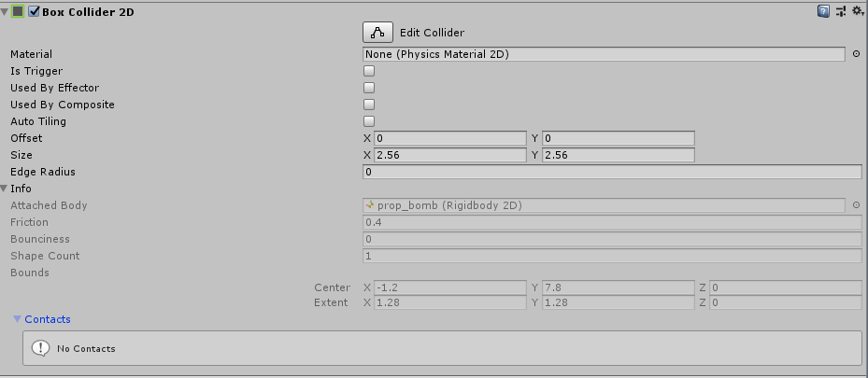868x378 pixels.
Task: Click the Edge Radius input field
Action: pyautogui.click(x=612, y=172)
